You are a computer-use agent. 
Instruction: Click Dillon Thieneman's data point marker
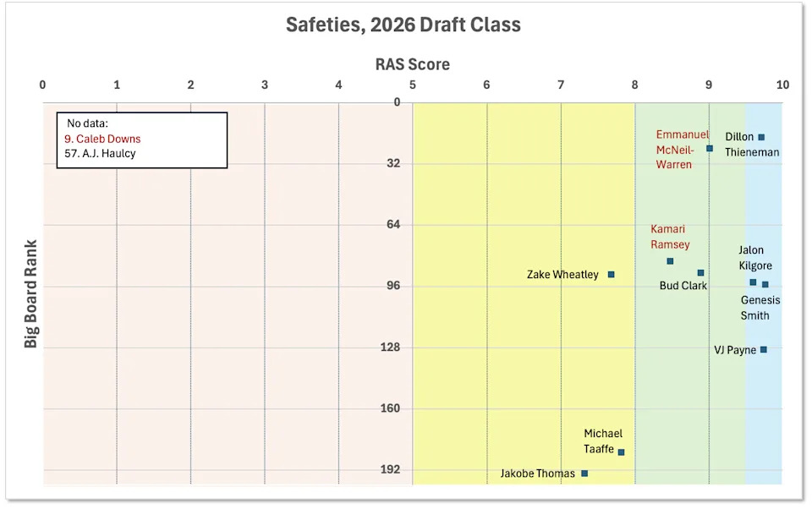tap(761, 137)
